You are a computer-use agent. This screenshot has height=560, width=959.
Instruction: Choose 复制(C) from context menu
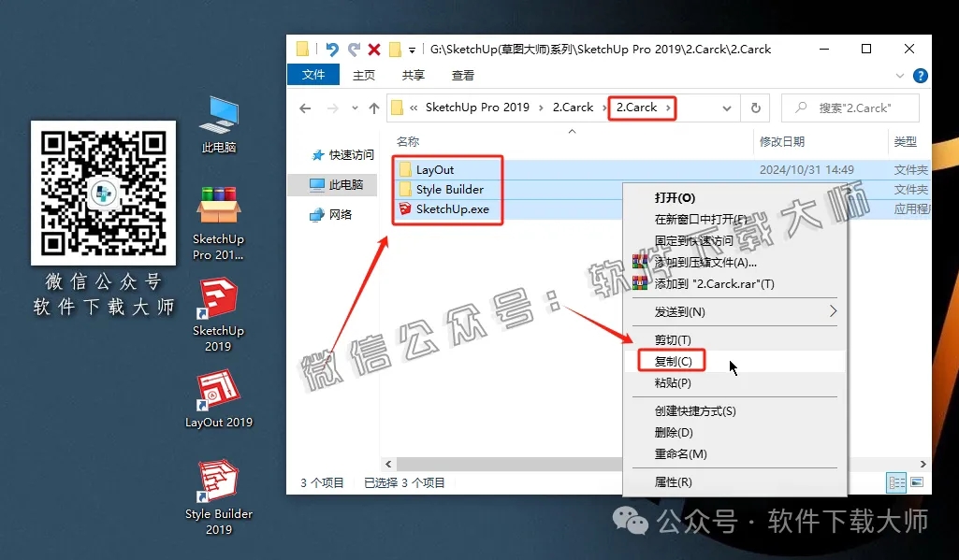(671, 360)
